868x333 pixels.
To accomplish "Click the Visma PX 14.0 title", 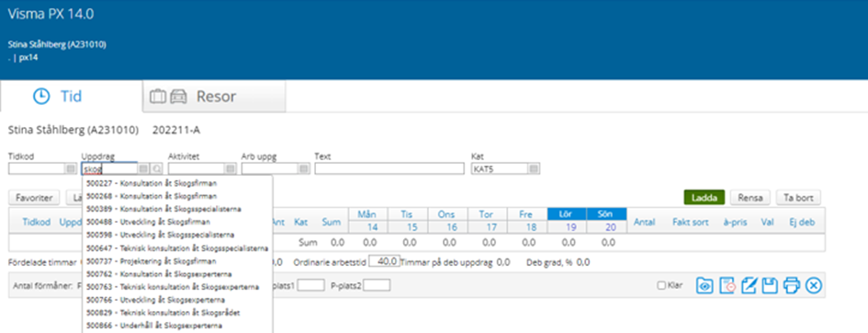I will point(51,15).
